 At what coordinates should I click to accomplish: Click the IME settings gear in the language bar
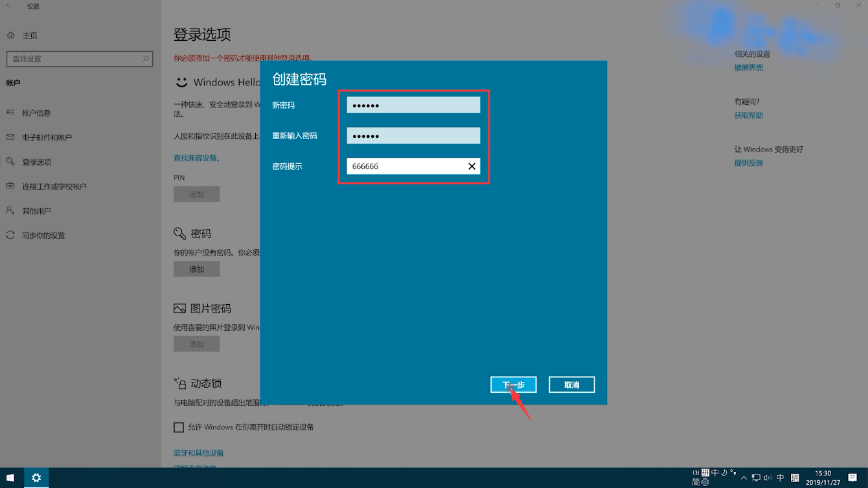(x=705, y=482)
